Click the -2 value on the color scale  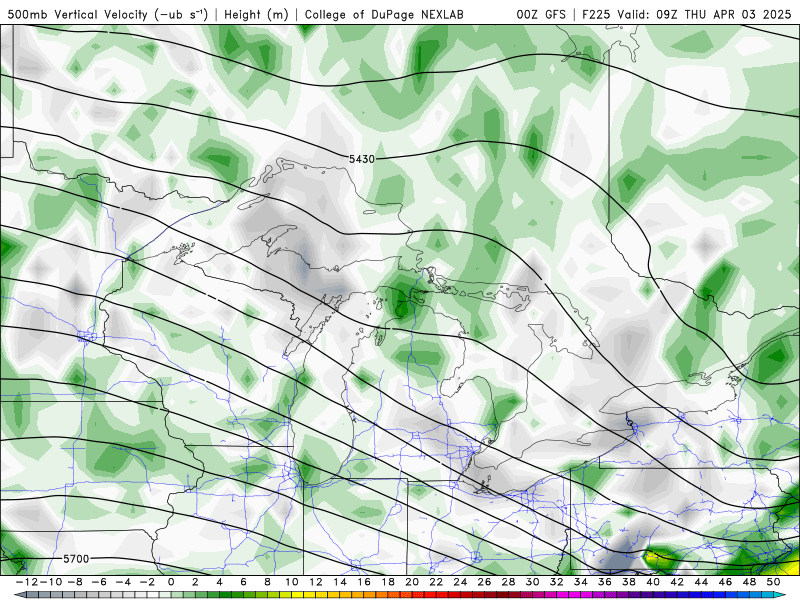[147, 582]
